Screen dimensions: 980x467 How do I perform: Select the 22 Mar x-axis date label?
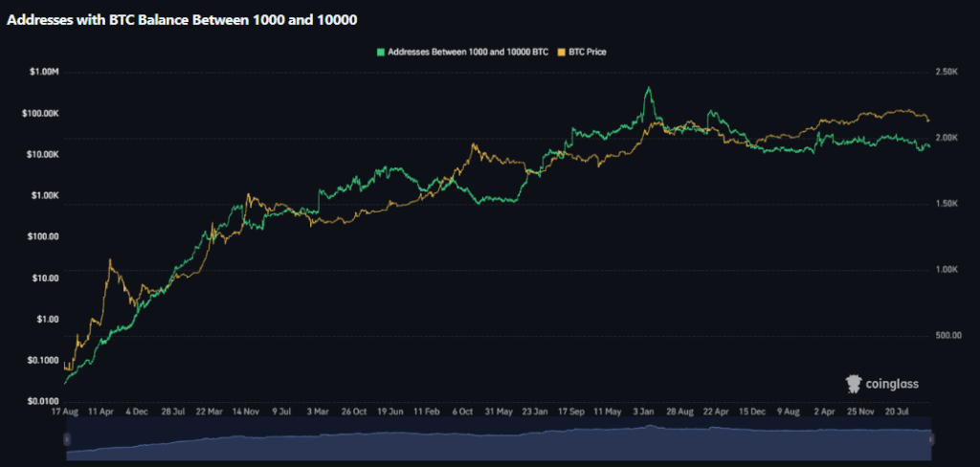pyautogui.click(x=208, y=411)
